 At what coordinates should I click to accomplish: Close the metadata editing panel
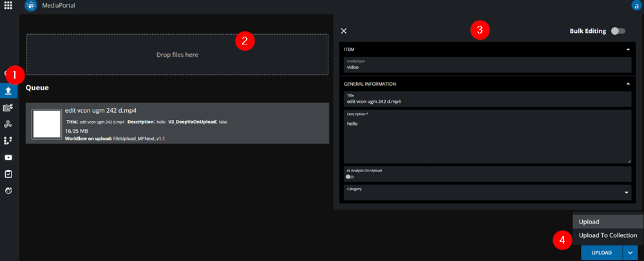(343, 31)
